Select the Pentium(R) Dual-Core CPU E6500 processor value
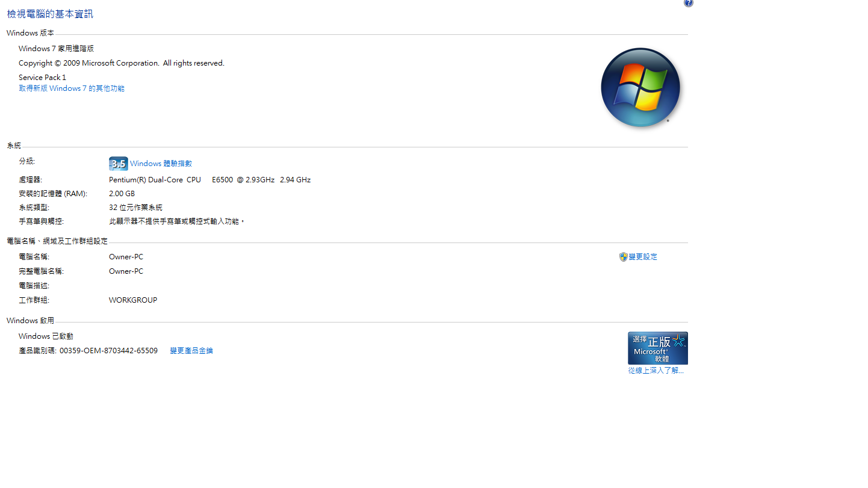Viewport: 868px width, 488px height. point(209,180)
